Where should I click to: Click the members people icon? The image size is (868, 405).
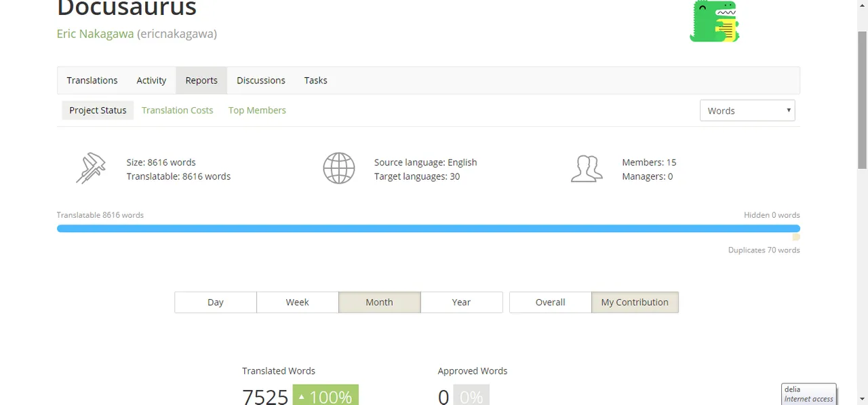(x=587, y=169)
